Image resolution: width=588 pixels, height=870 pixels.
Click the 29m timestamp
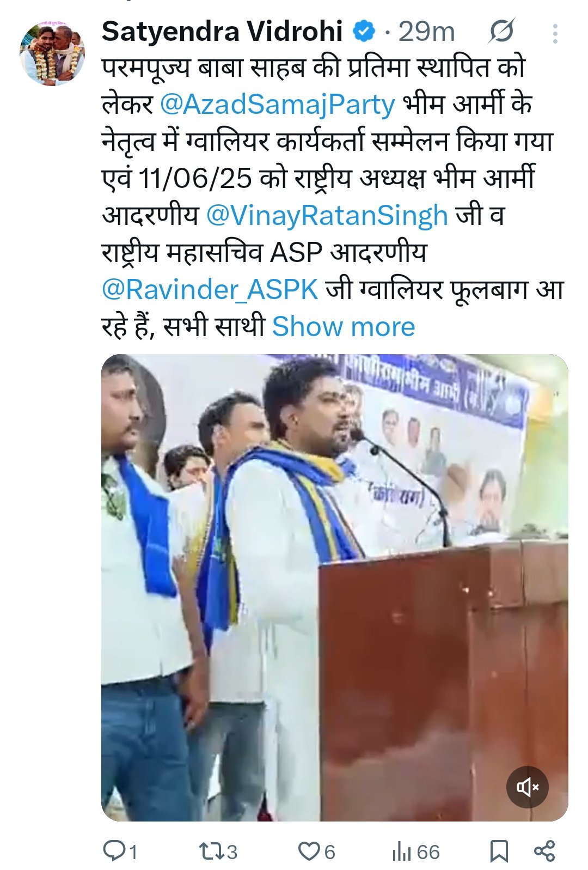click(426, 32)
